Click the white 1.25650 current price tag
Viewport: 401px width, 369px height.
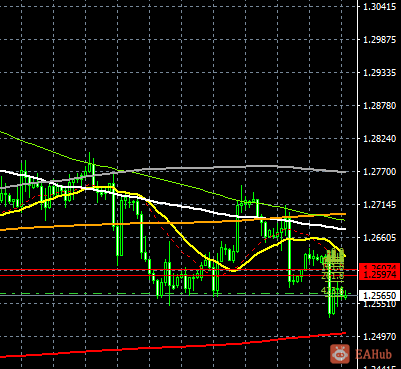pos(379,296)
